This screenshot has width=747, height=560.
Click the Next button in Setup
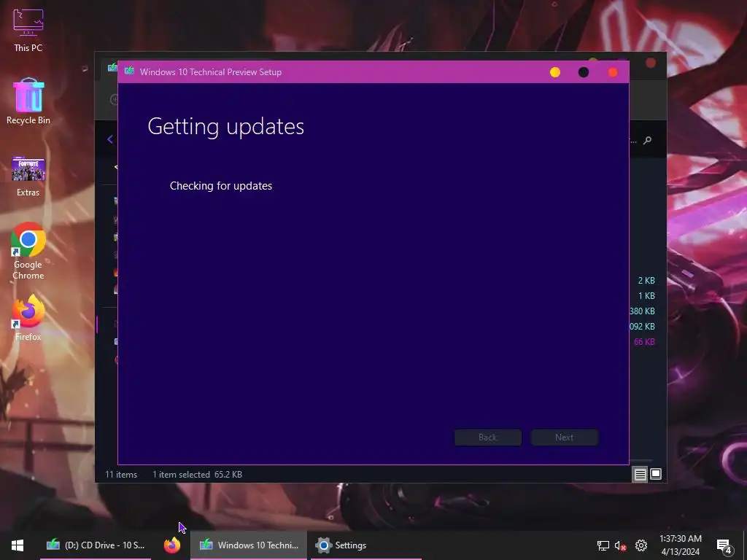point(564,437)
